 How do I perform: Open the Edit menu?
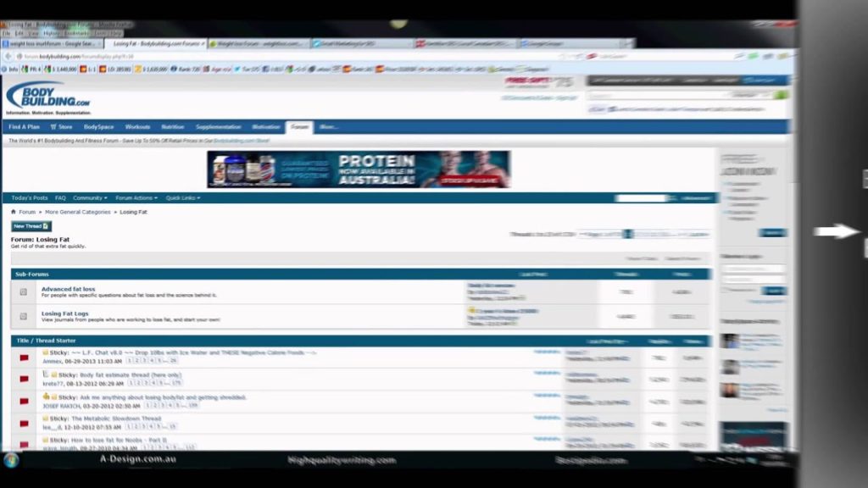(x=19, y=33)
